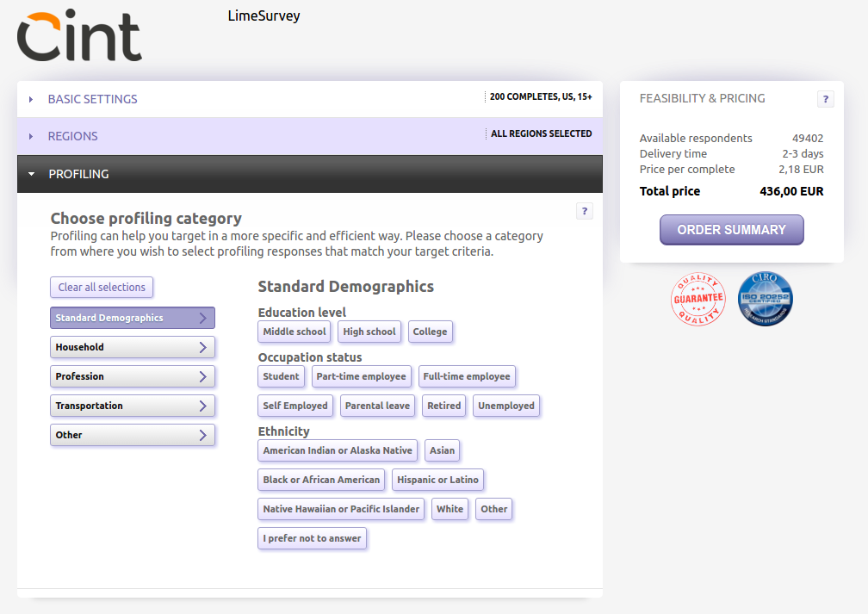The image size is (868, 614).
Task: Open the Transportation profiling category
Action: [132, 406]
